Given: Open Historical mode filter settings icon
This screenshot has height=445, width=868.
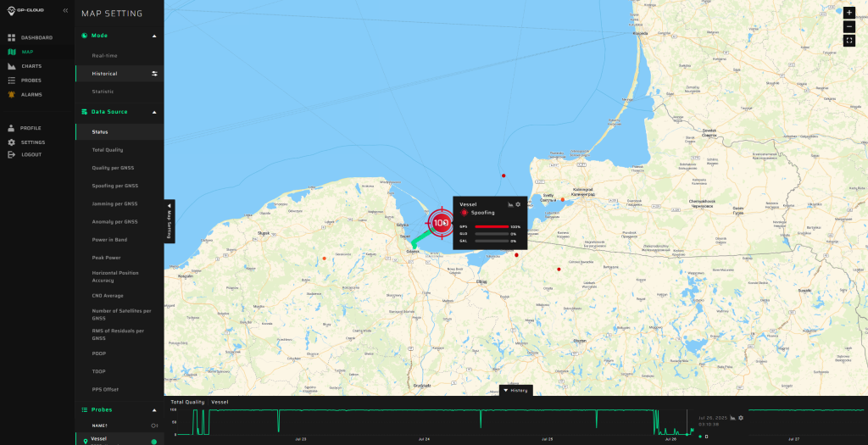Looking at the screenshot, I should pos(154,74).
